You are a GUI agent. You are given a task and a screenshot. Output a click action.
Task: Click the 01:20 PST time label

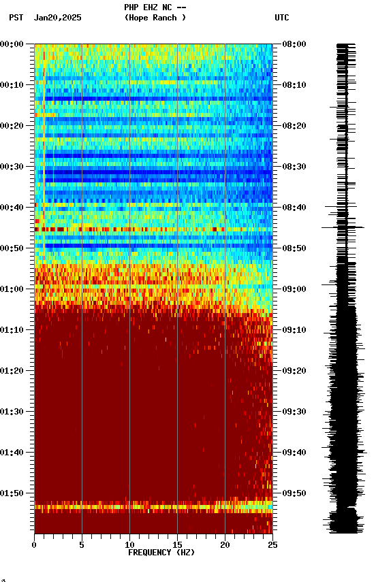click(x=12, y=372)
